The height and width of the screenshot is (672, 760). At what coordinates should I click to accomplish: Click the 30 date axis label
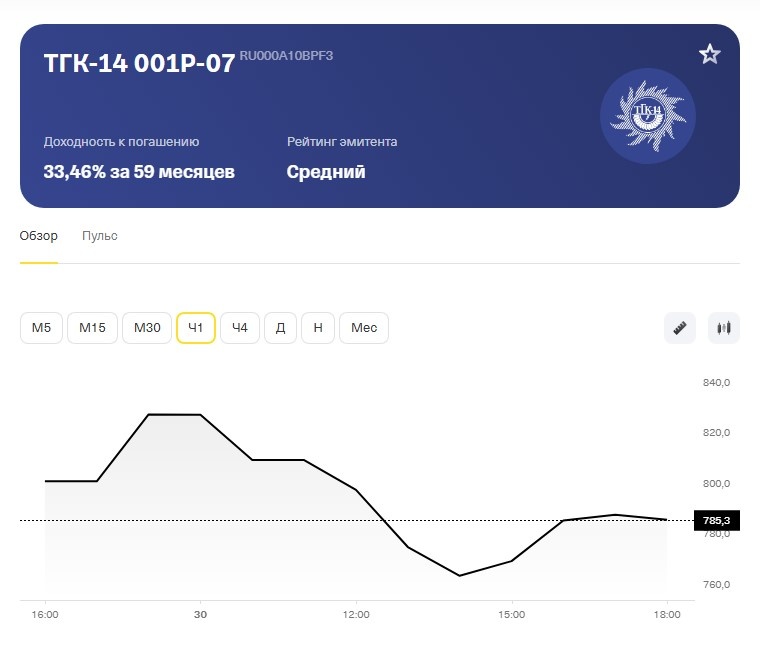200,615
